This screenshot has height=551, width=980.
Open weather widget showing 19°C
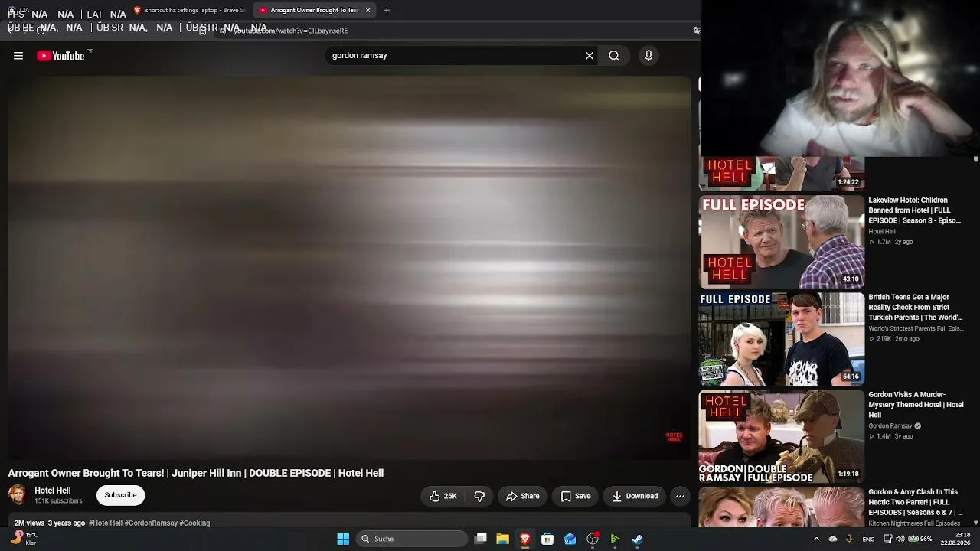23,539
